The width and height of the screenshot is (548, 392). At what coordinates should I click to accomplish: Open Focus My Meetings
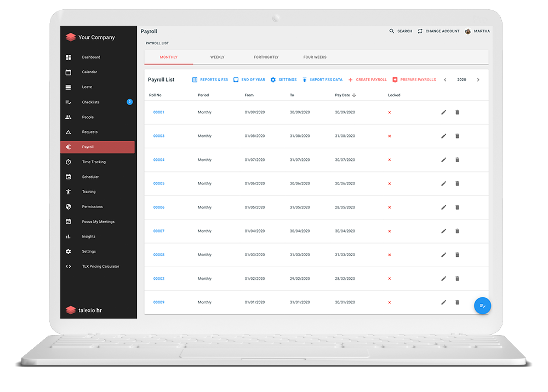click(x=98, y=222)
